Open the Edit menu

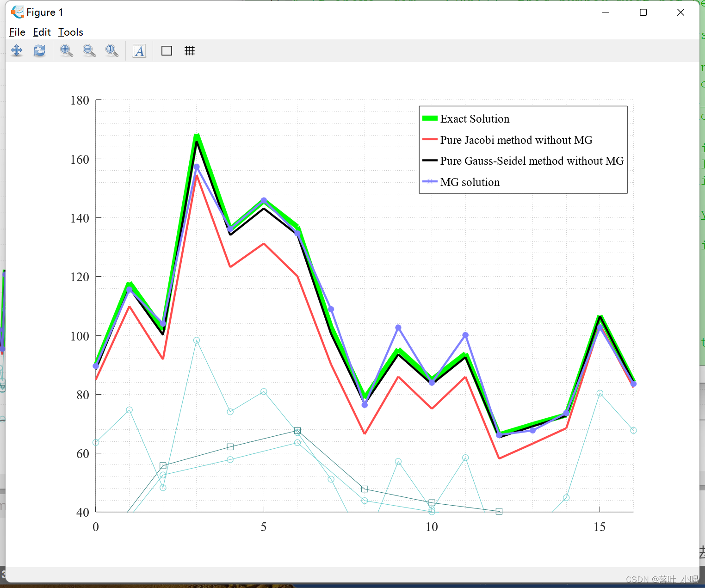coord(42,32)
